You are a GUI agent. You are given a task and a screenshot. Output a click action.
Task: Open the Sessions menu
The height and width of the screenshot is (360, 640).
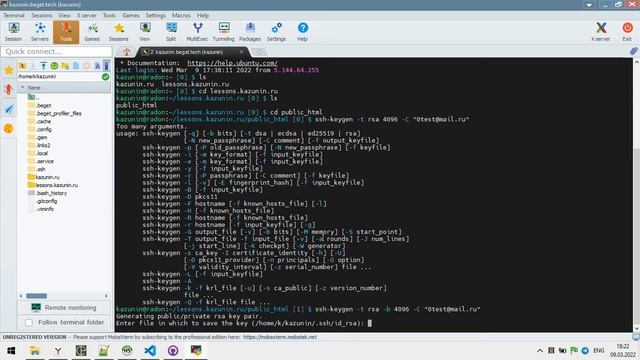pyautogui.click(x=42, y=15)
